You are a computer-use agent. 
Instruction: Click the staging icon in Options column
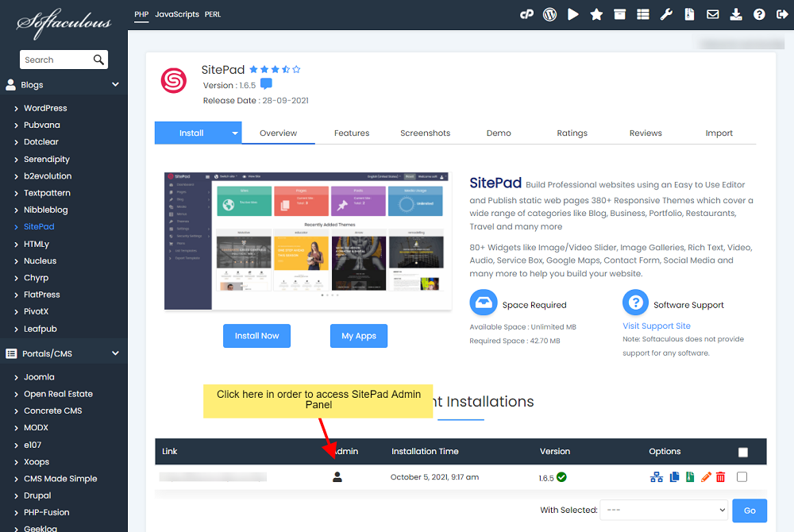(657, 477)
